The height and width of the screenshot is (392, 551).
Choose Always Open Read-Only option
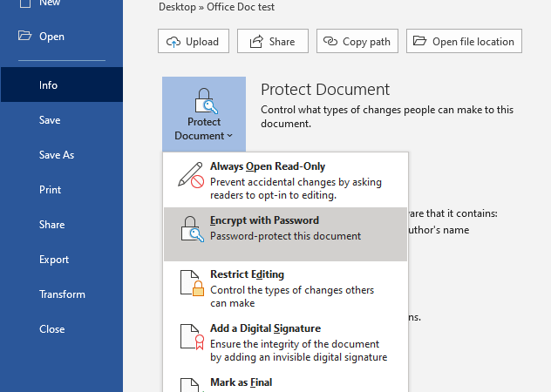285,180
